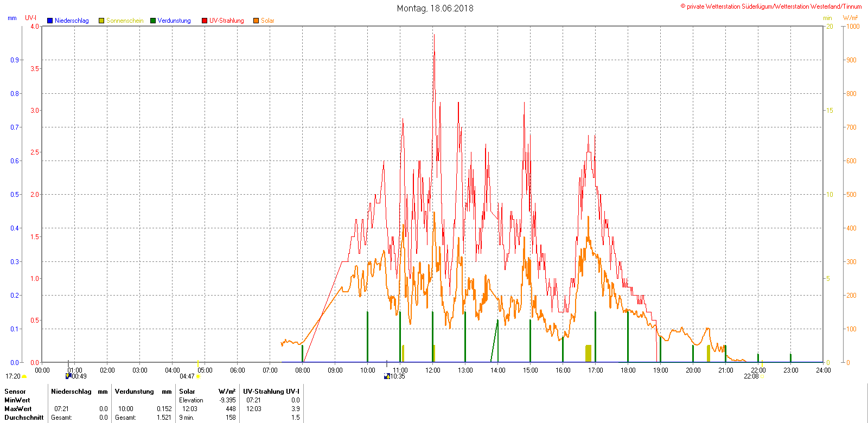This screenshot has width=868, height=423.
Task: Select the Sonnenschein legend label
Action: click(x=125, y=21)
